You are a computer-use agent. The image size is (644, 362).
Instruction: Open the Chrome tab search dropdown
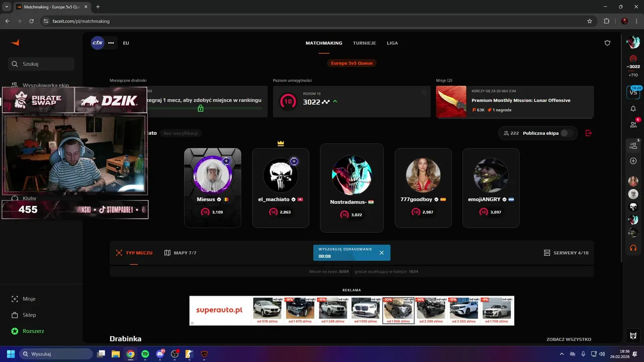coord(7,7)
